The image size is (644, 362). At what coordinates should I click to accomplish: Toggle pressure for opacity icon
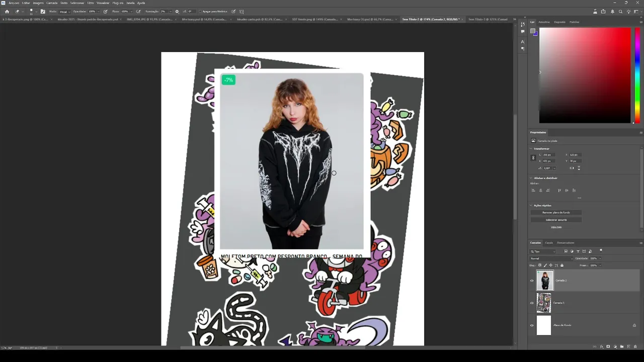tap(105, 11)
